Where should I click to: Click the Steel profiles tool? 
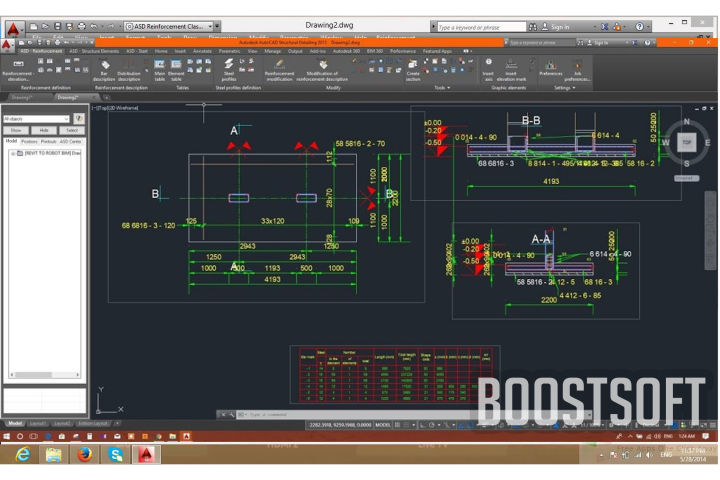coord(229,70)
